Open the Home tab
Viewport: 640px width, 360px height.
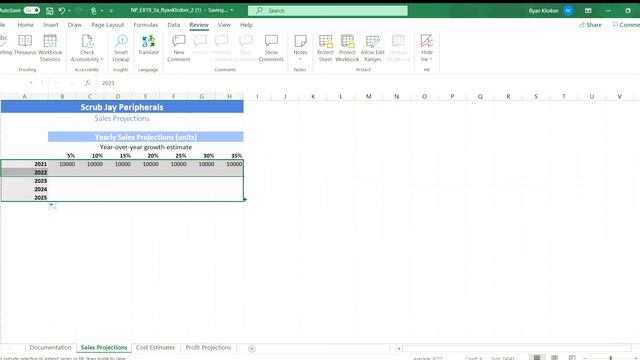pos(26,25)
